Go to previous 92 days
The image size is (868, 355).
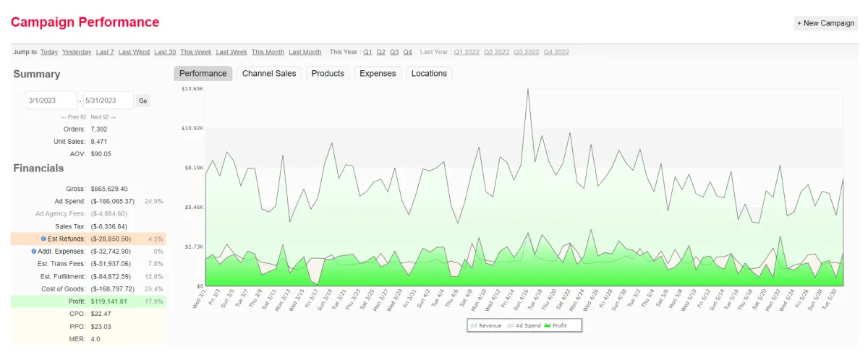[x=73, y=117]
